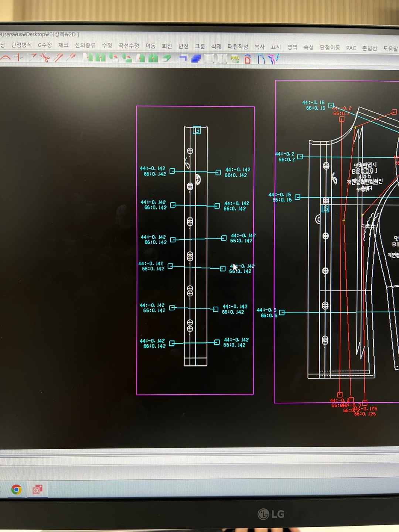
Task: Open the 단점이동 menu
Action: pyautogui.click(x=330, y=47)
